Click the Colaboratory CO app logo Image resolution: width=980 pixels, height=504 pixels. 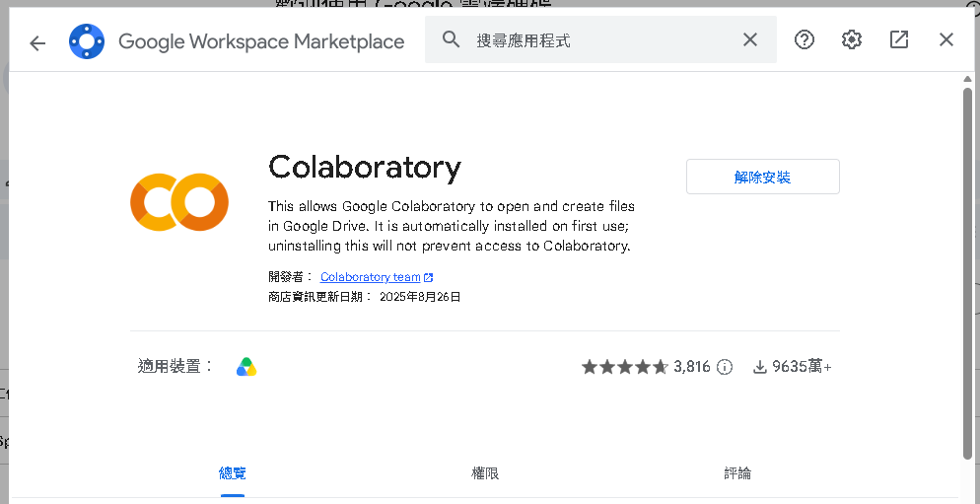(x=179, y=202)
